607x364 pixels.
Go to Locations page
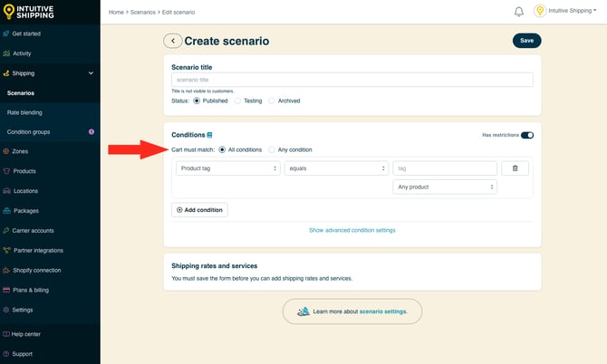pyautogui.click(x=25, y=191)
